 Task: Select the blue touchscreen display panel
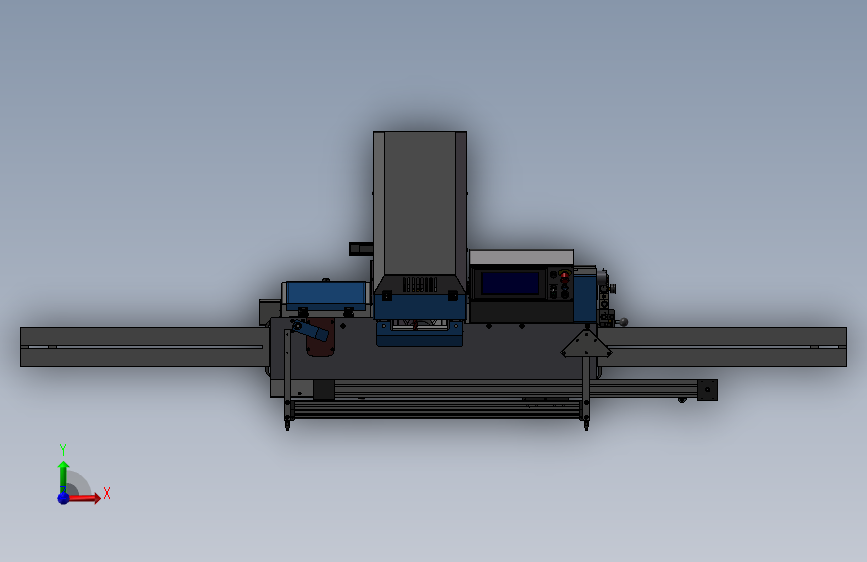coord(510,283)
